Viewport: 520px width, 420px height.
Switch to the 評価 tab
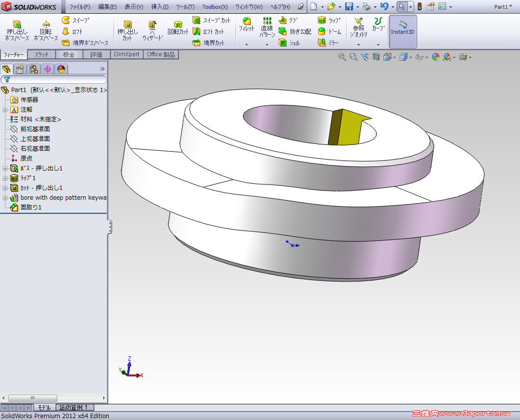[x=96, y=54]
